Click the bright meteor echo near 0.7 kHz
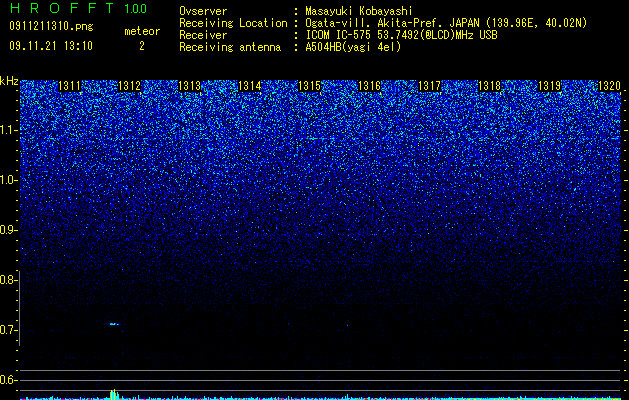This screenshot has height=400, width=629. pyautogui.click(x=114, y=324)
